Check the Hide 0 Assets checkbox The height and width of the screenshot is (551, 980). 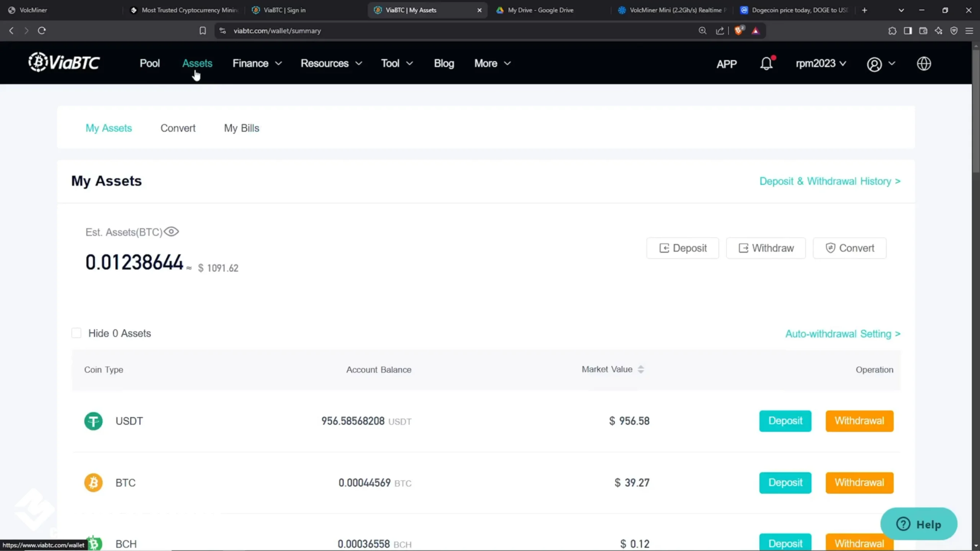(76, 333)
